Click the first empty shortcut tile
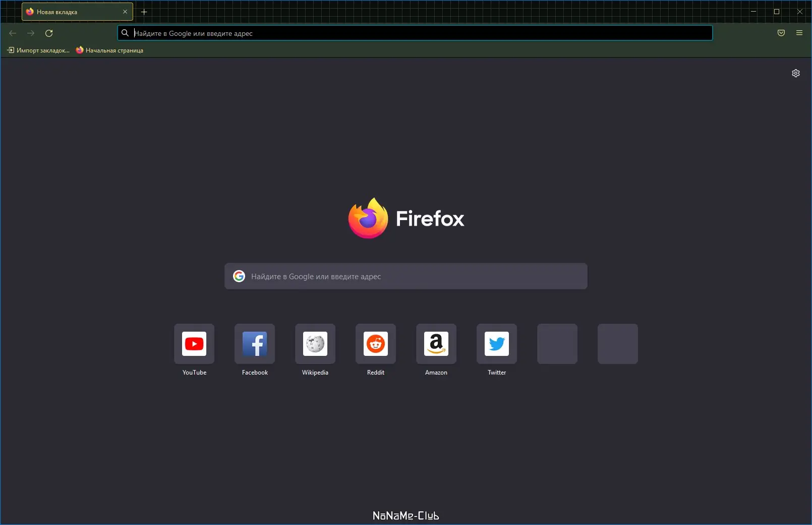 (557, 344)
